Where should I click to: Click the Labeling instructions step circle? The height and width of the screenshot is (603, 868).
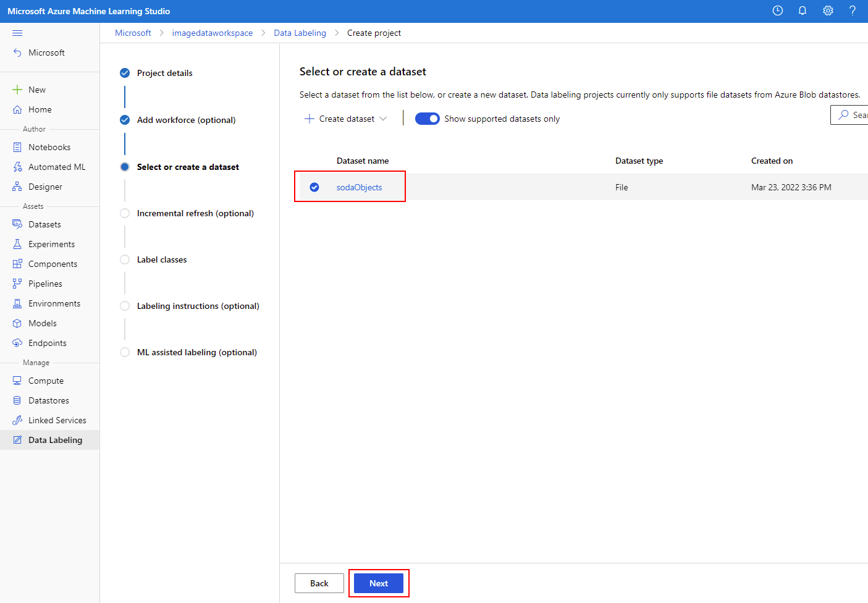[x=125, y=306]
